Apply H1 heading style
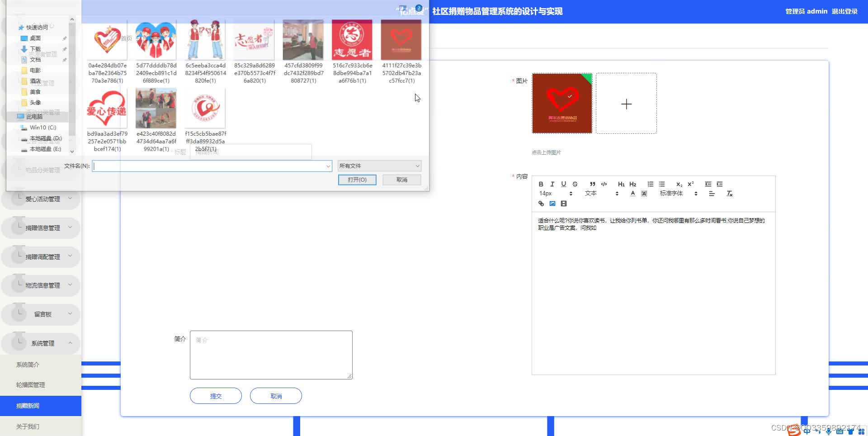Screen dimensions: 868x436 621,184
